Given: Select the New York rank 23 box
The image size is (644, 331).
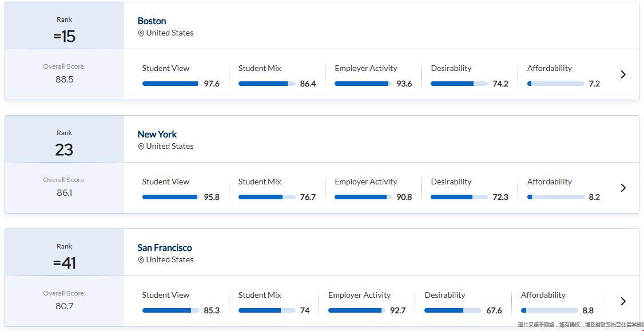Looking at the screenshot, I should tap(65, 143).
